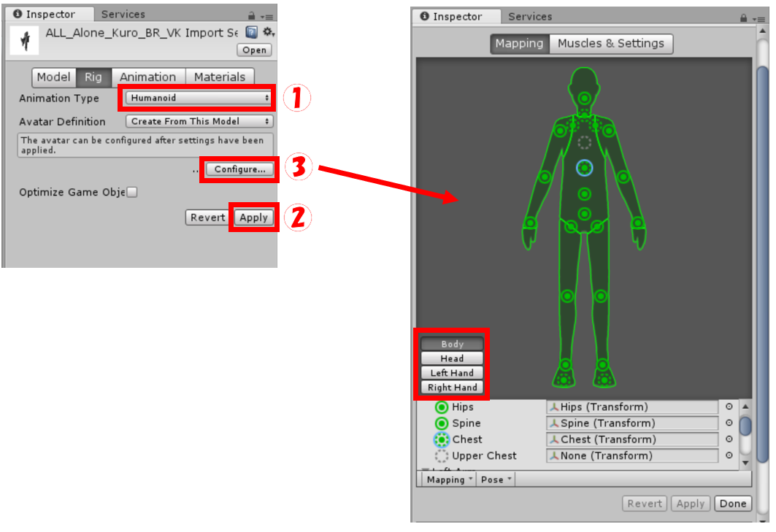The width and height of the screenshot is (776, 532).
Task: Open the Muscles & Settings tab
Action: click(x=610, y=44)
